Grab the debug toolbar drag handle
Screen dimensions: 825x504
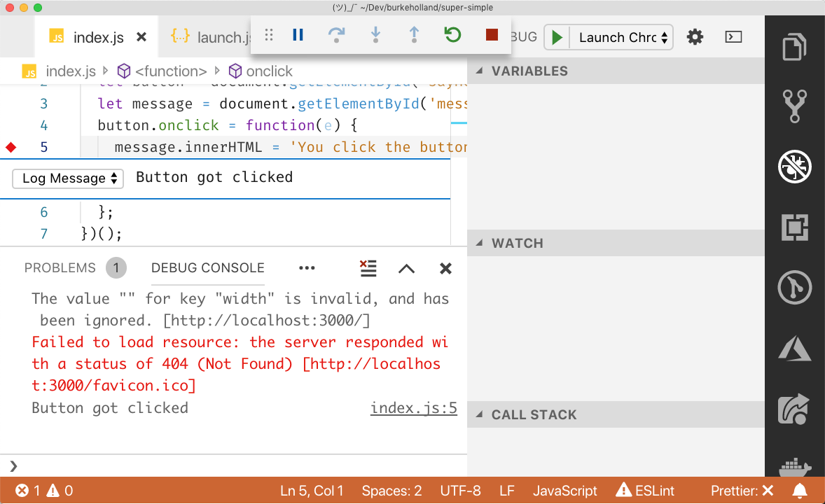(x=269, y=35)
